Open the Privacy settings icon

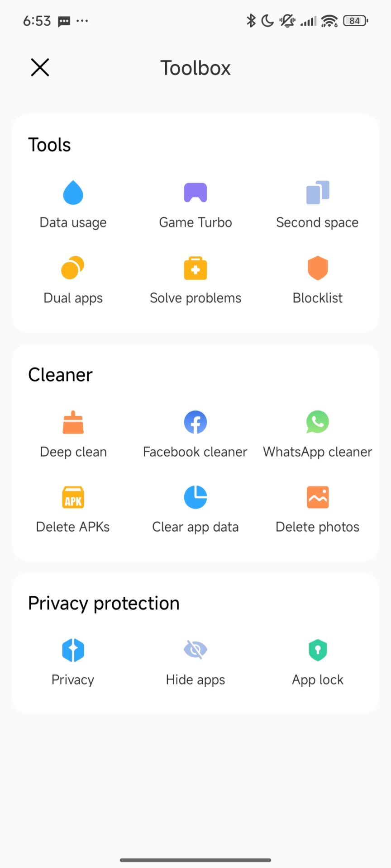73,651
